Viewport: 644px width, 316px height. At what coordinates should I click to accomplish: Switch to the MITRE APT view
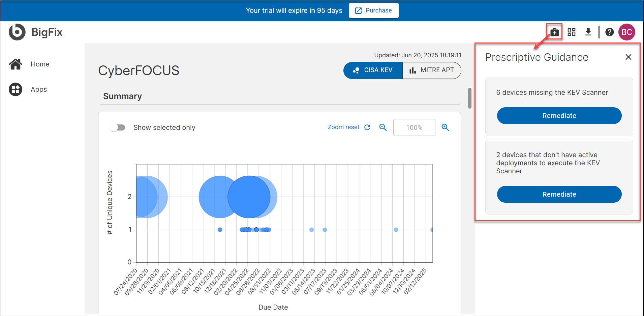click(432, 70)
